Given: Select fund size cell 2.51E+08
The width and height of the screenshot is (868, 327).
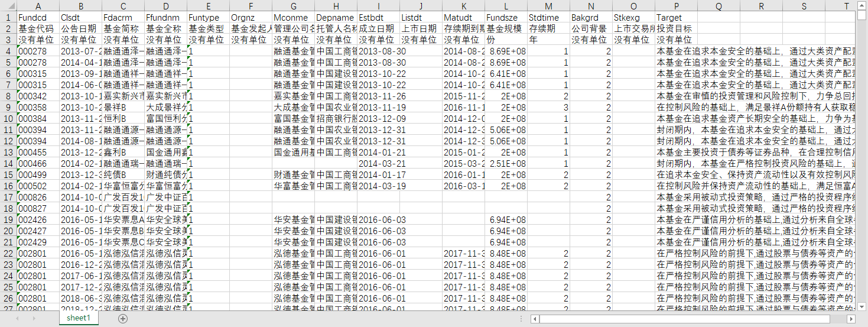Looking at the screenshot, I should (x=506, y=163).
